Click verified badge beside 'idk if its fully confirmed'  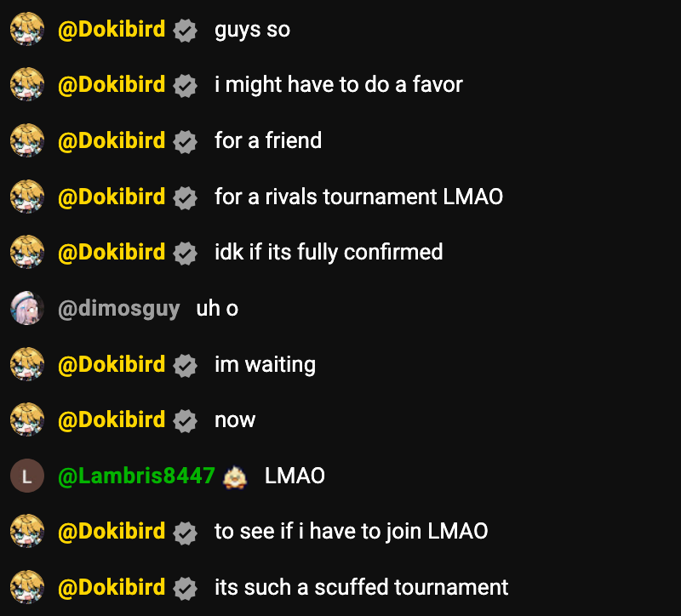[185, 253]
